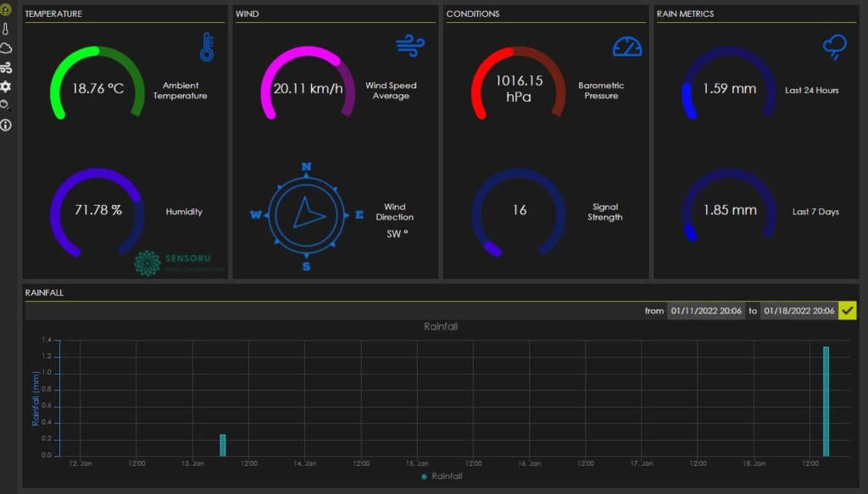Select the cloud icon in sidebar
Image resolution: width=868 pixels, height=494 pixels.
[6, 48]
